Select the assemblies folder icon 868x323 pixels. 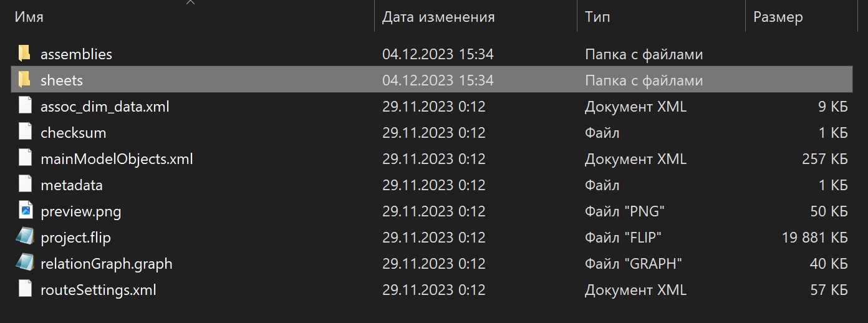(x=24, y=54)
